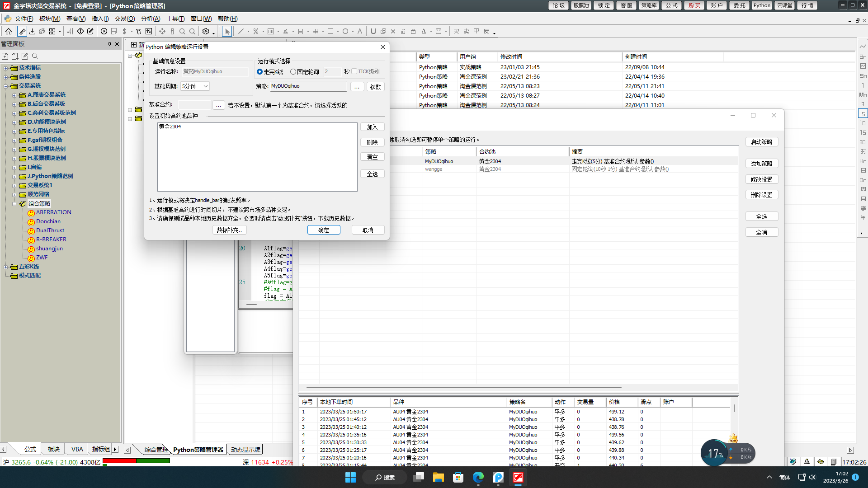Open the four-squares layout icon
The image size is (868, 488).
point(52,31)
